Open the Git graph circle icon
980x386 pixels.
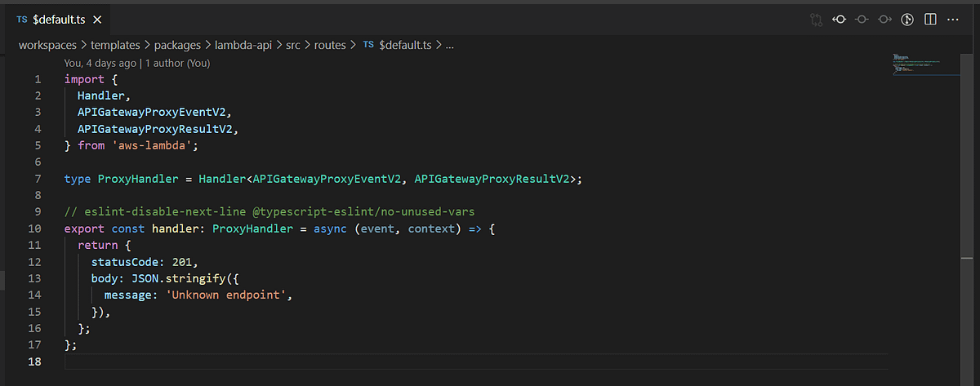pyautogui.click(x=906, y=19)
